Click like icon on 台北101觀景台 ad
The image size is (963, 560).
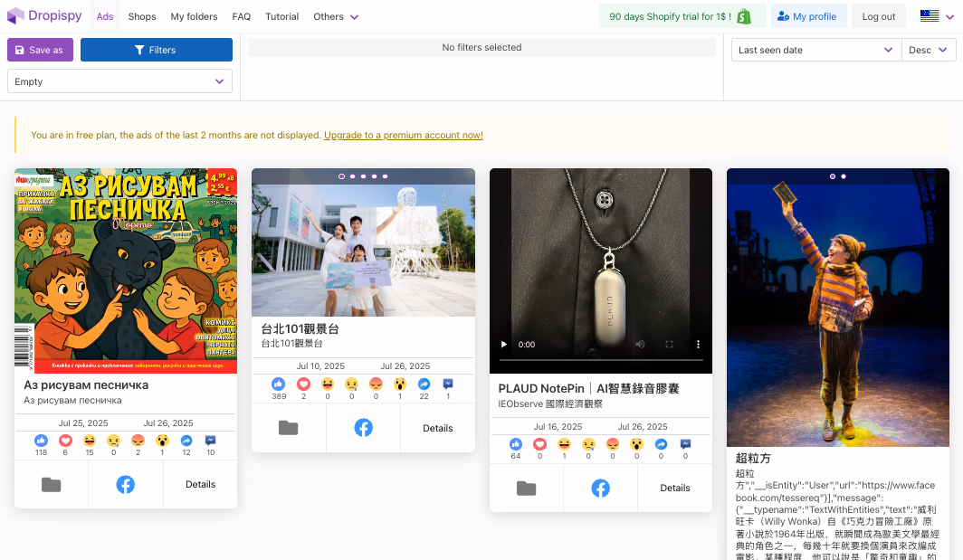click(x=279, y=384)
